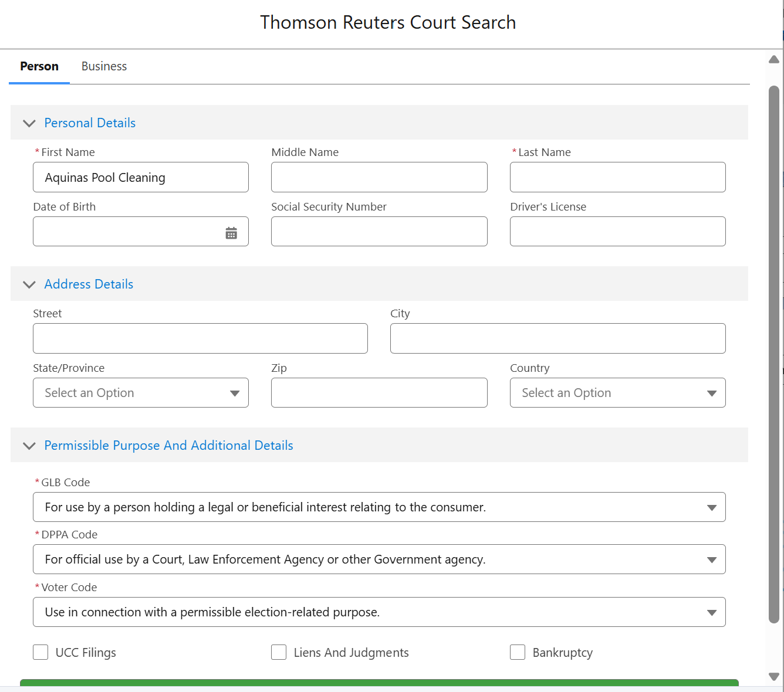Click the scrollbar up arrow
Image resolution: width=784 pixels, height=692 pixels.
click(774, 59)
